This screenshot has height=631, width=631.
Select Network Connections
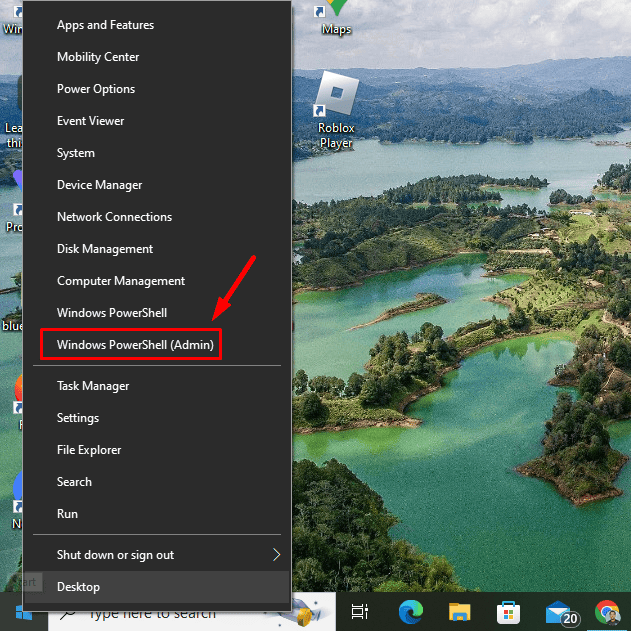click(x=157, y=217)
